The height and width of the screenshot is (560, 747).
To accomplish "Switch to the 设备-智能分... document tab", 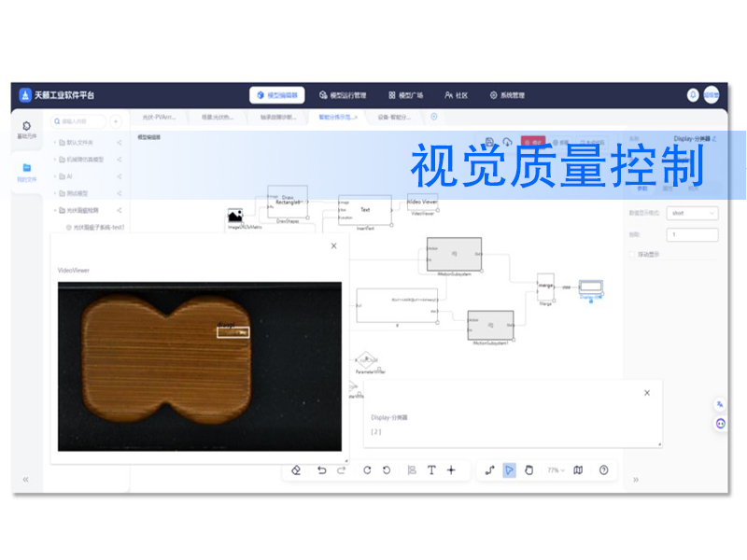I will pos(394,118).
